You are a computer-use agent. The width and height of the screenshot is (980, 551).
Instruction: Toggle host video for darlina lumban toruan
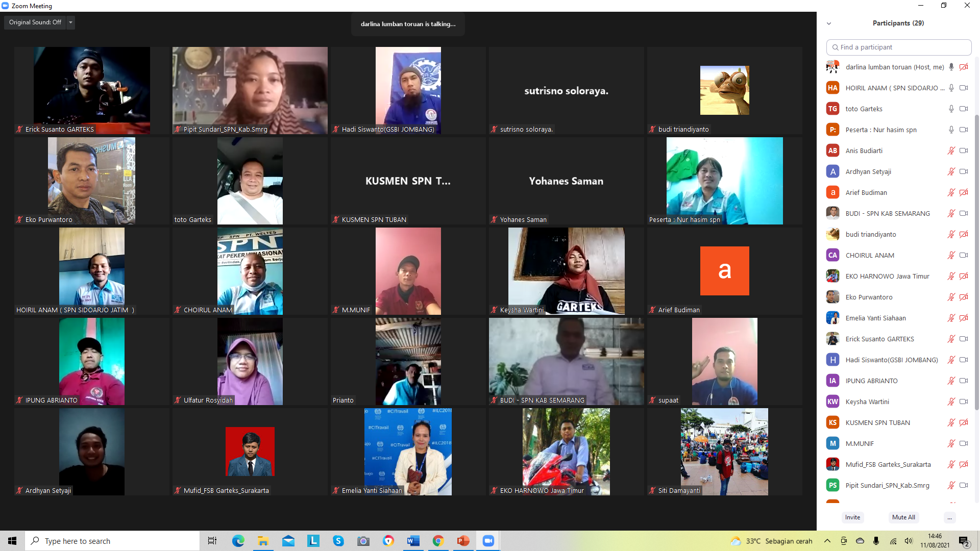point(963,67)
